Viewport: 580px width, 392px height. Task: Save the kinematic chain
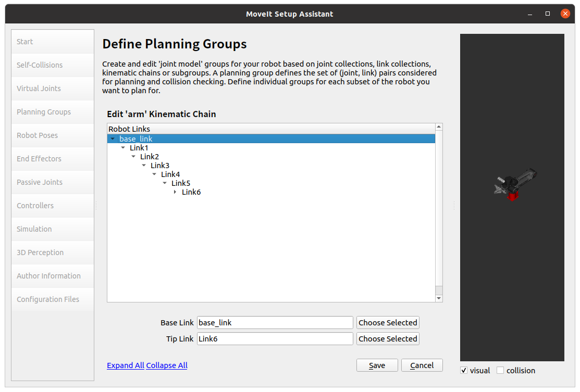pyautogui.click(x=377, y=365)
